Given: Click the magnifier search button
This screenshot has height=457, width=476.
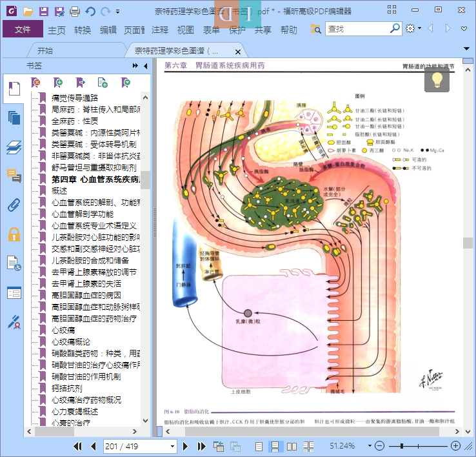Looking at the screenshot, I should [x=395, y=28].
